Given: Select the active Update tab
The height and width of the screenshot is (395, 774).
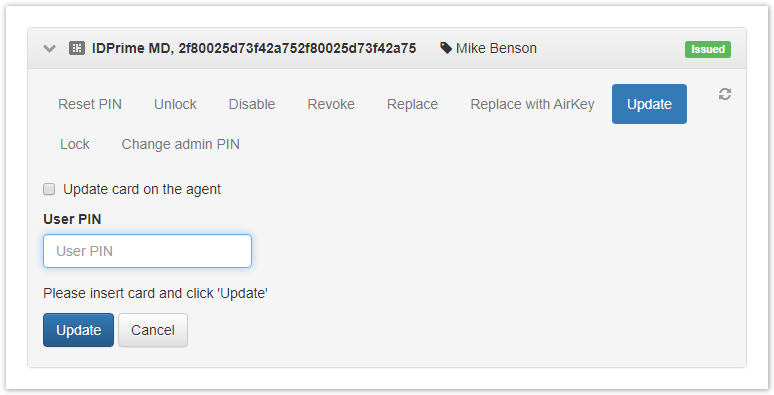Looking at the screenshot, I should tap(649, 104).
